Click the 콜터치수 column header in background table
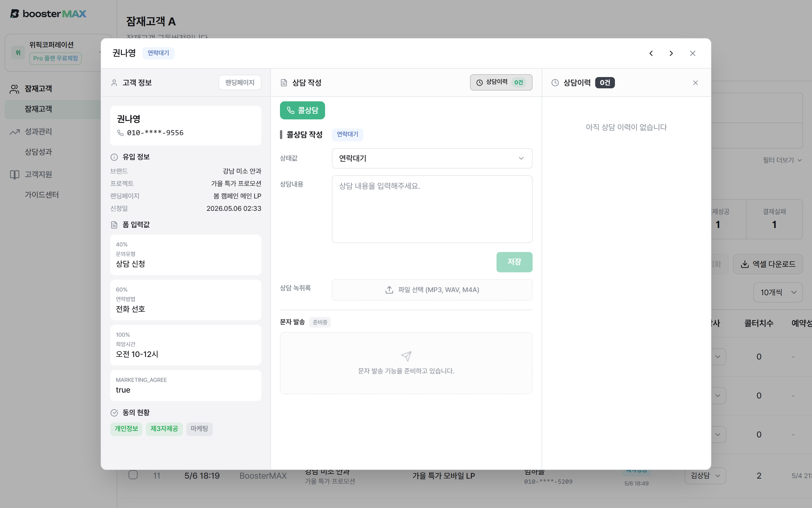This screenshot has height=508, width=812. pos(759,323)
